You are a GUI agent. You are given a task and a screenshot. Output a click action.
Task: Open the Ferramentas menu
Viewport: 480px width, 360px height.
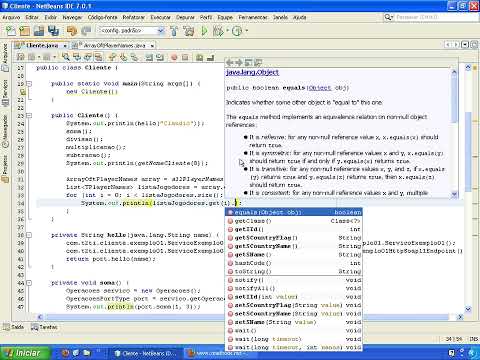coord(253,17)
